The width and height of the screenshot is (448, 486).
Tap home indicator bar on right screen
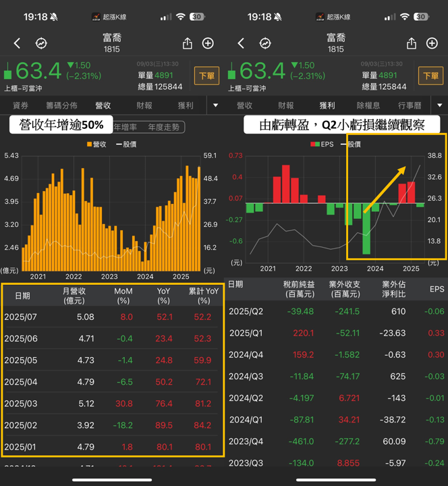click(x=336, y=480)
